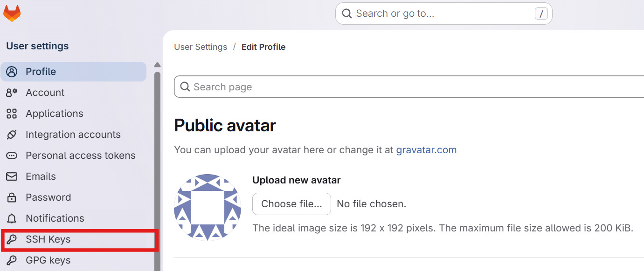Open Emails using the envelope icon

(x=11, y=176)
